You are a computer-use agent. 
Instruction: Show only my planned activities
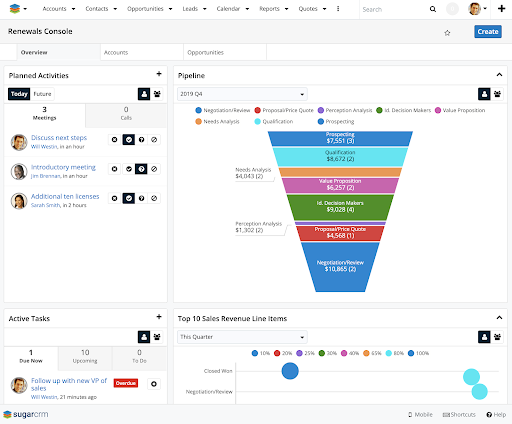[x=144, y=94]
